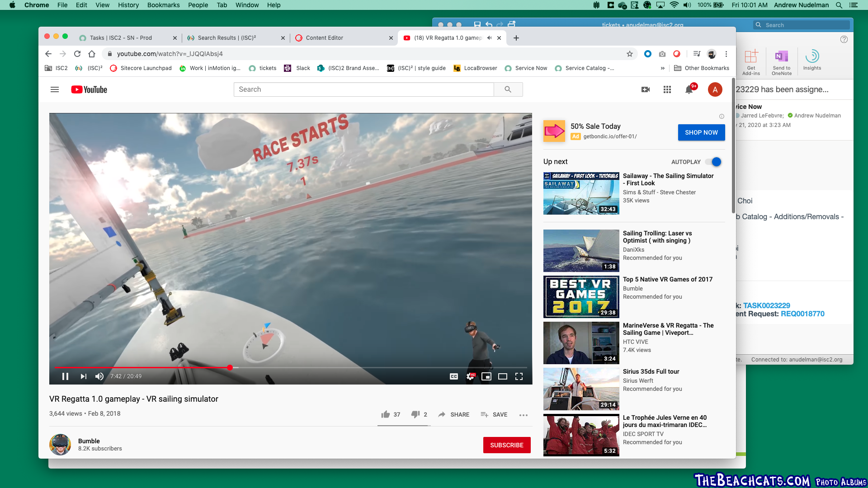
Task: Open Chrome media control icon
Action: point(697,54)
